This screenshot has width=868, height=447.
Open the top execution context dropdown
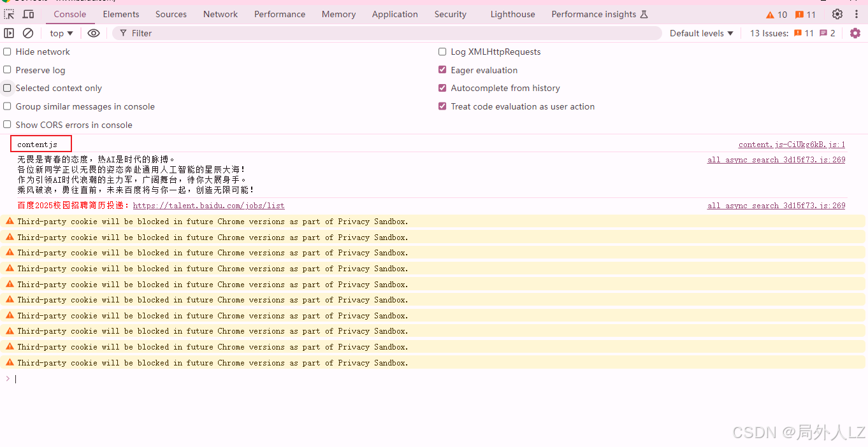[61, 32]
